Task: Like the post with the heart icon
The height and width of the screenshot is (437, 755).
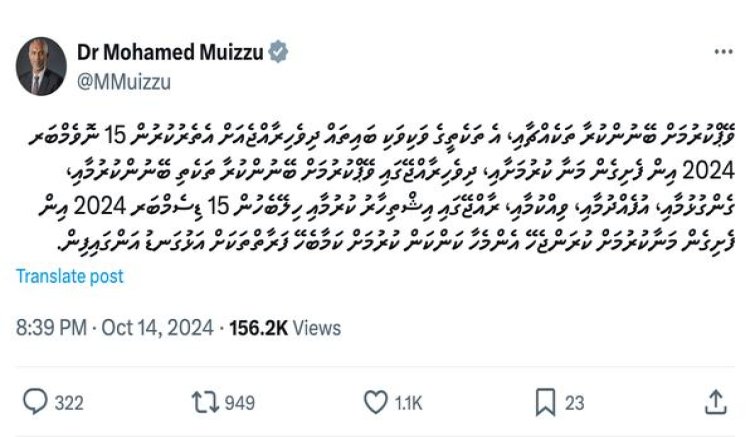Action: point(375,402)
